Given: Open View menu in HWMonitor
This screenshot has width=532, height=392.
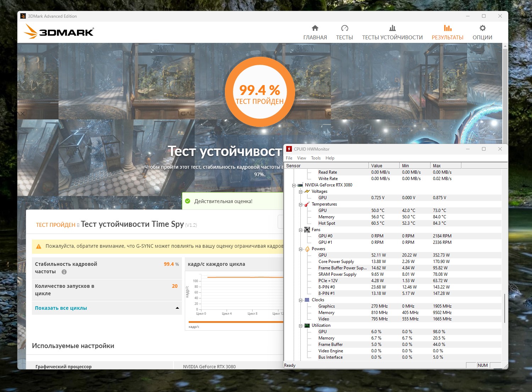Looking at the screenshot, I should [301, 158].
